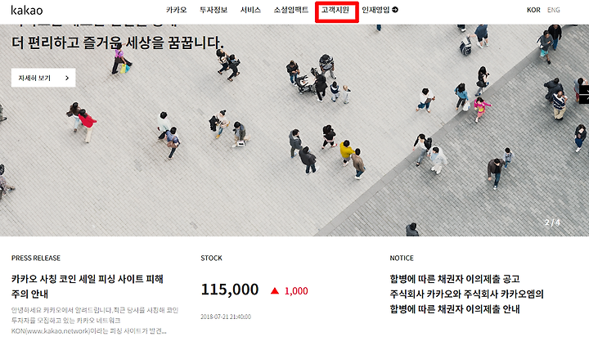
Task: Open the coin sale phishing press release
Action: coord(88,286)
